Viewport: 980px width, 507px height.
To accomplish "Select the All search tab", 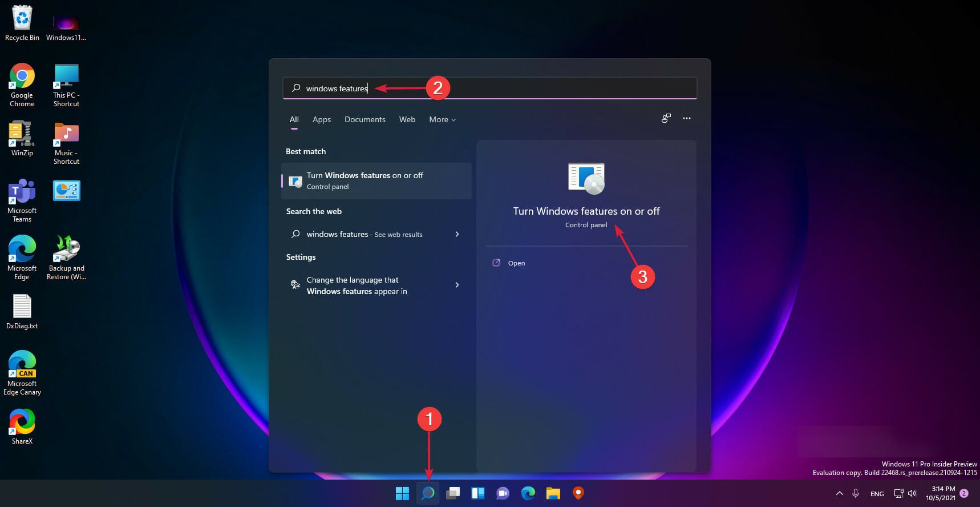I will tap(294, 120).
